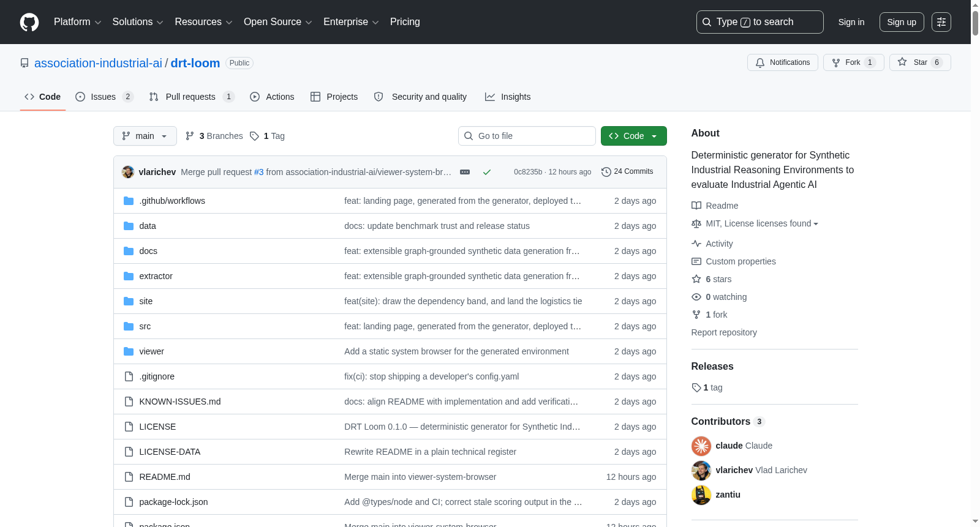Switch to the Actions tab
980x527 pixels.
pyautogui.click(x=272, y=97)
